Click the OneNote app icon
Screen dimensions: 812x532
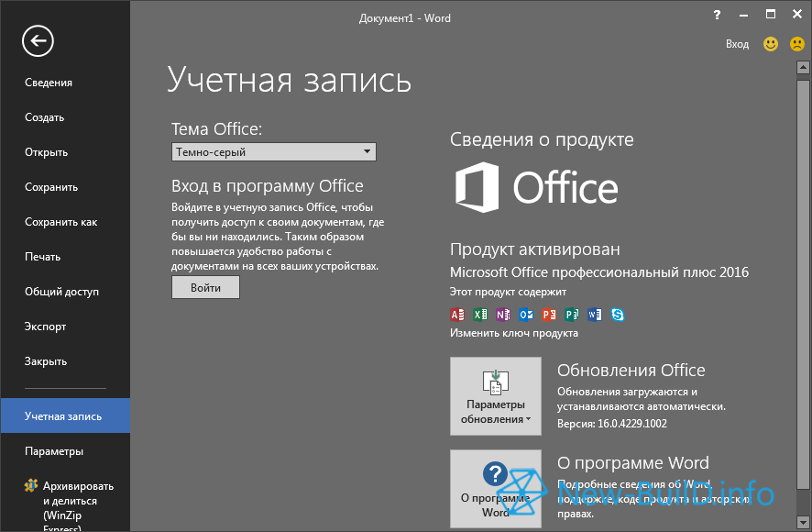point(503,315)
